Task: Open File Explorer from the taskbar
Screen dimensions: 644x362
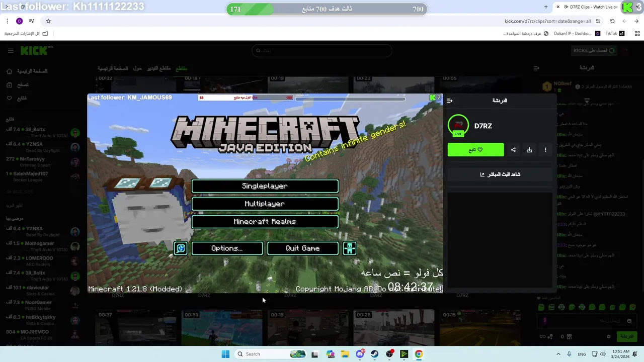Action: point(345,354)
